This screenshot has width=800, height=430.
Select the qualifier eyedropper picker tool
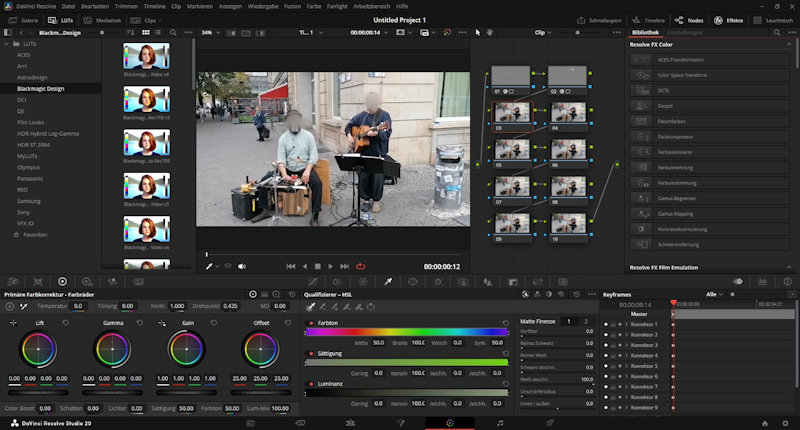[311, 306]
